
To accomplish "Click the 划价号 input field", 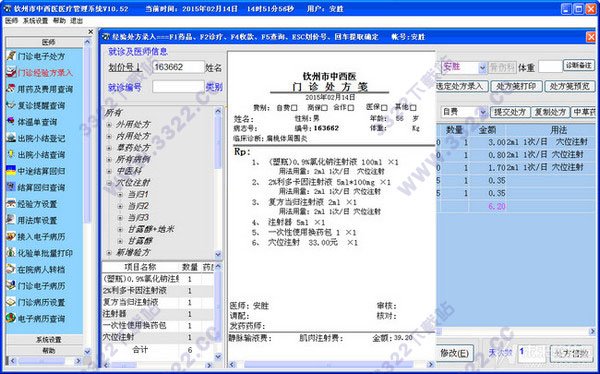I will coord(178,67).
